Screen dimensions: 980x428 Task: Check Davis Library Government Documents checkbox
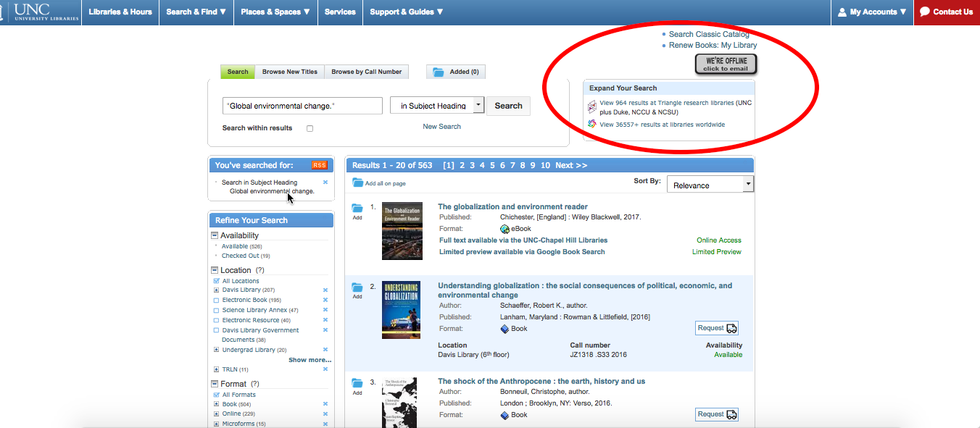pyautogui.click(x=217, y=330)
